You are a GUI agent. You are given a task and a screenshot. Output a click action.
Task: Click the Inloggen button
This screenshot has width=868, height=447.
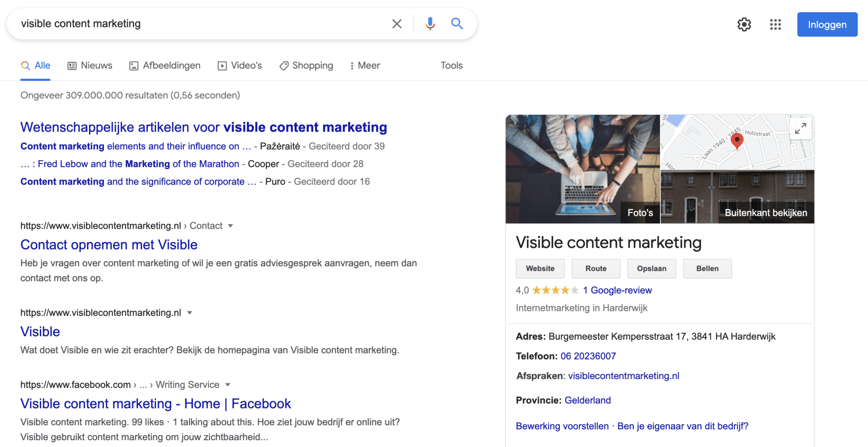(827, 24)
